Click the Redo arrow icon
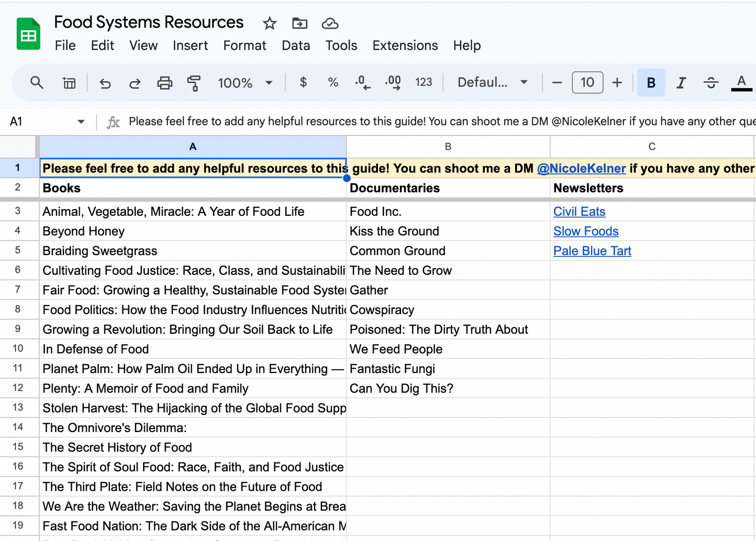The image size is (756, 541). click(x=135, y=83)
